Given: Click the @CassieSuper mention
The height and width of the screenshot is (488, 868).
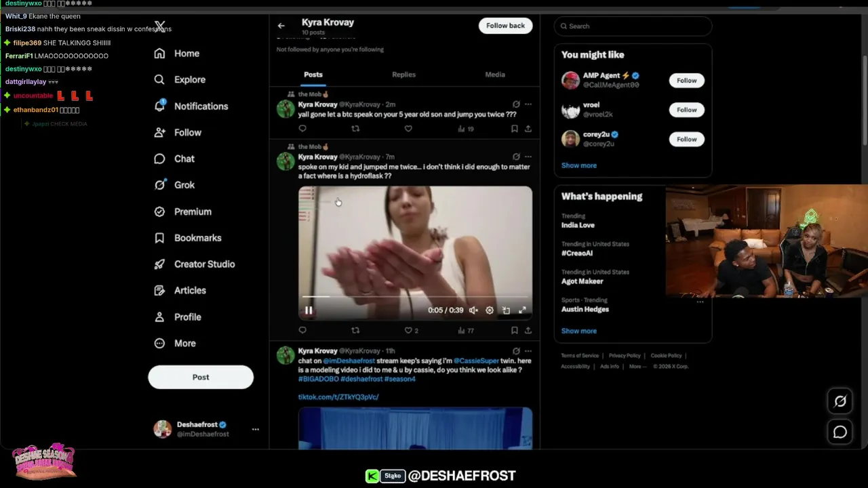Looking at the screenshot, I should (475, 361).
